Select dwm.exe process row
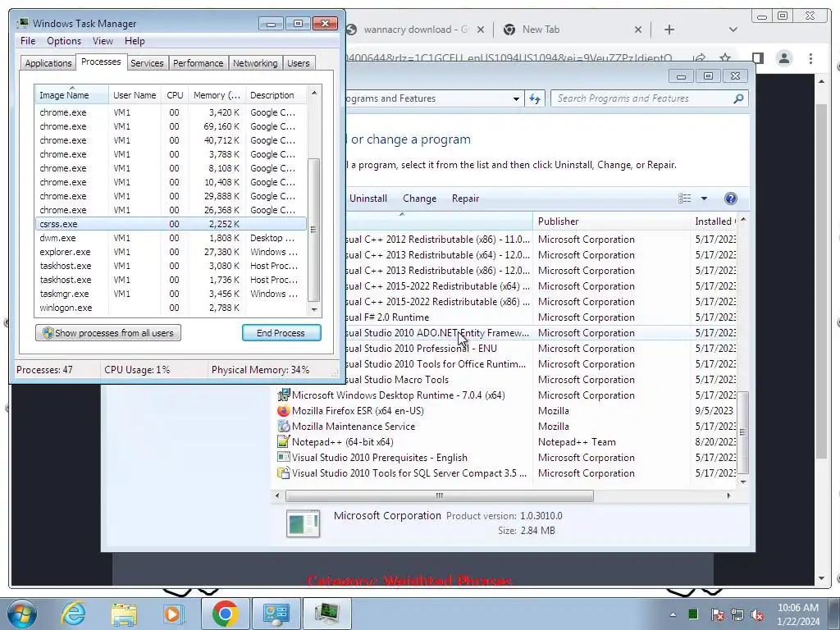This screenshot has height=630, width=840. click(171, 238)
